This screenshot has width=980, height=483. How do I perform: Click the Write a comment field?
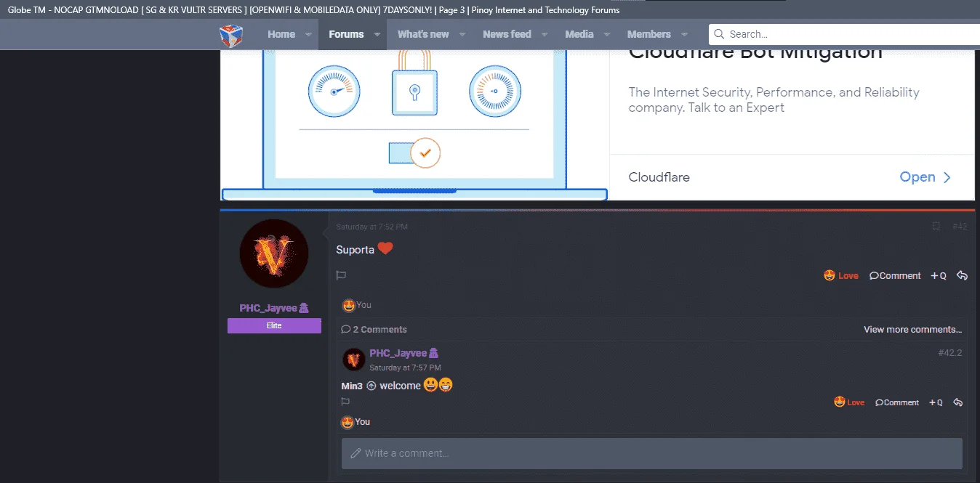(x=652, y=453)
